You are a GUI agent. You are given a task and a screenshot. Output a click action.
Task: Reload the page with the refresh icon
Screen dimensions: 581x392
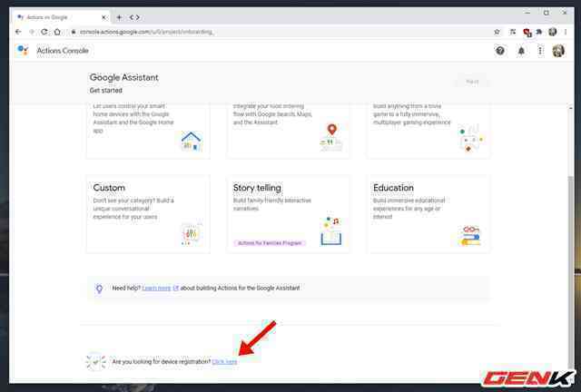click(44, 32)
